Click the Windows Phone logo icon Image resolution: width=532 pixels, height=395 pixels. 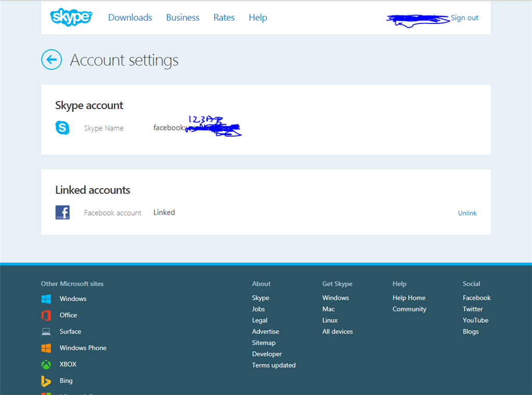(46, 348)
